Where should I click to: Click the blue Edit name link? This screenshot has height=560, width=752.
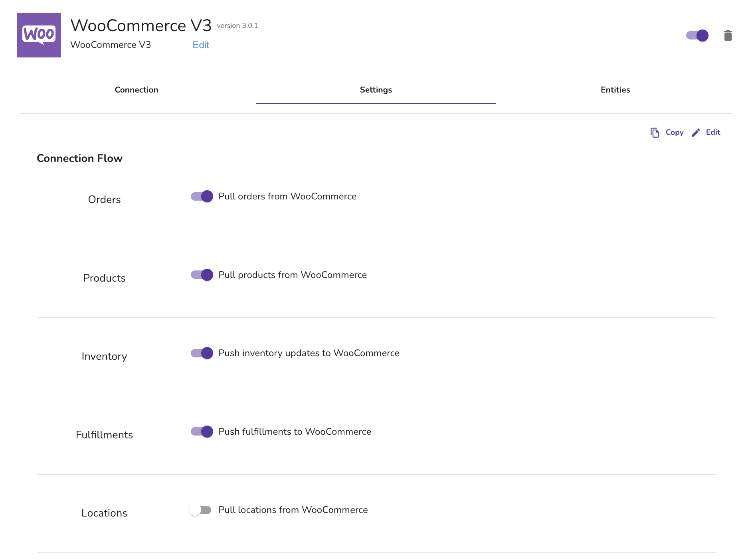point(201,45)
